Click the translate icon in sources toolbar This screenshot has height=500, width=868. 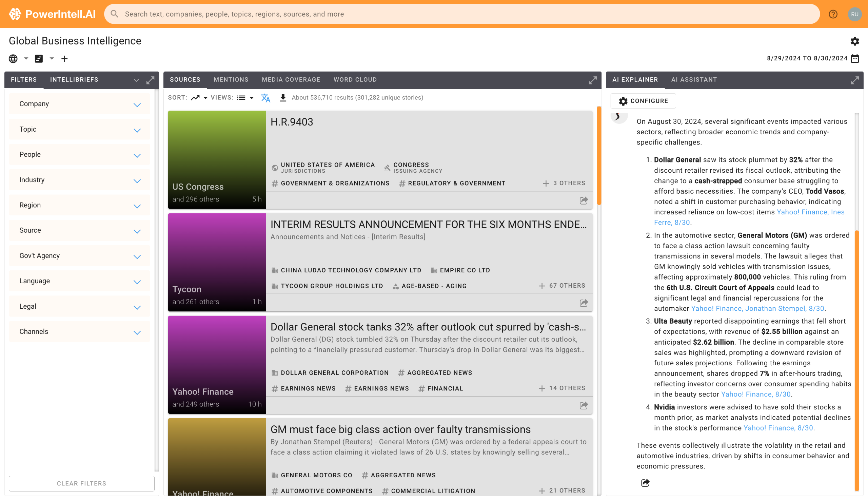tap(265, 98)
